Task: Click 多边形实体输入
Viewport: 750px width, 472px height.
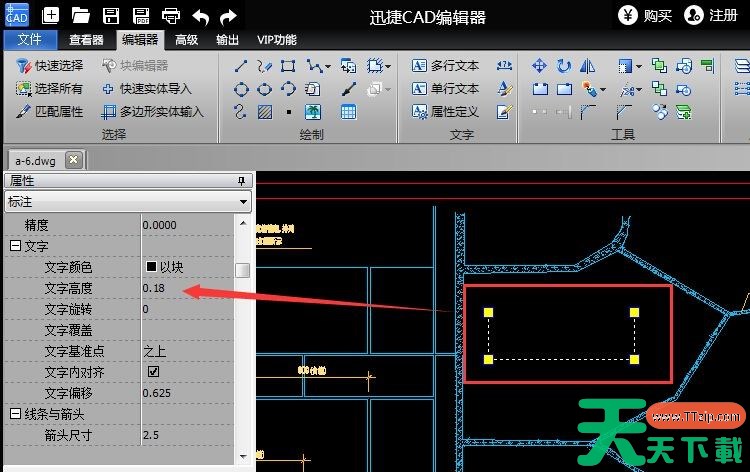Action: 153,111
